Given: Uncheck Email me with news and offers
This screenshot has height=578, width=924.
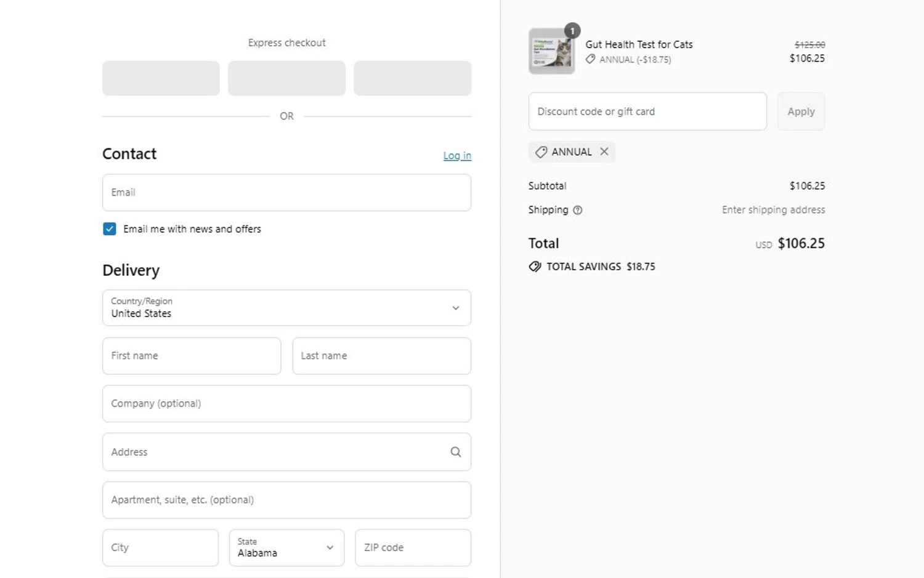Looking at the screenshot, I should point(110,229).
